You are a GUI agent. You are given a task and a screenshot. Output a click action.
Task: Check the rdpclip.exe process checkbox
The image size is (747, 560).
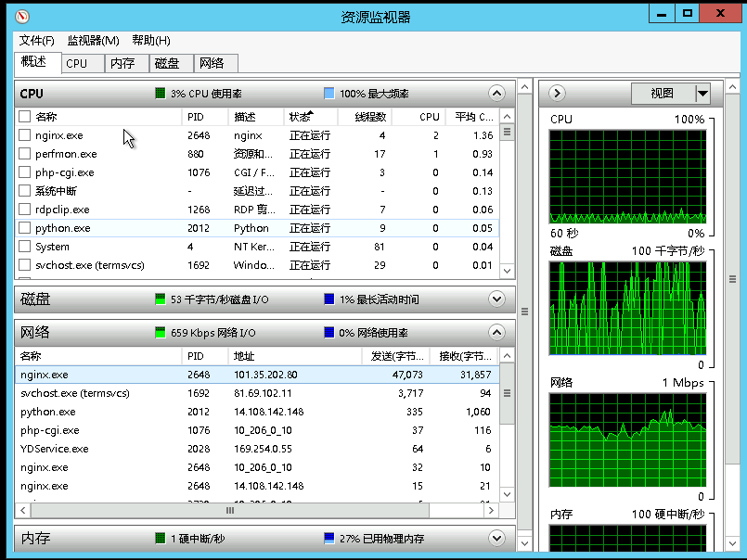pyautogui.click(x=24, y=210)
